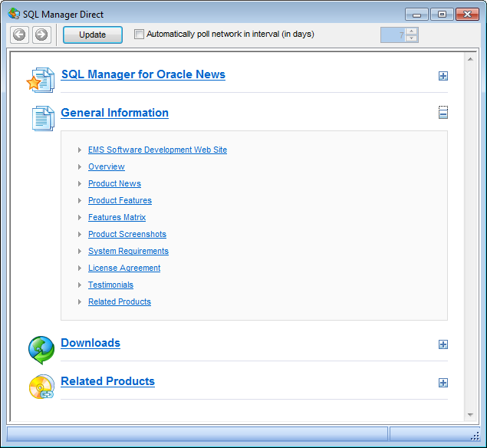The image size is (487, 448).
Task: Open the Downloads heading link
Action: pos(90,343)
